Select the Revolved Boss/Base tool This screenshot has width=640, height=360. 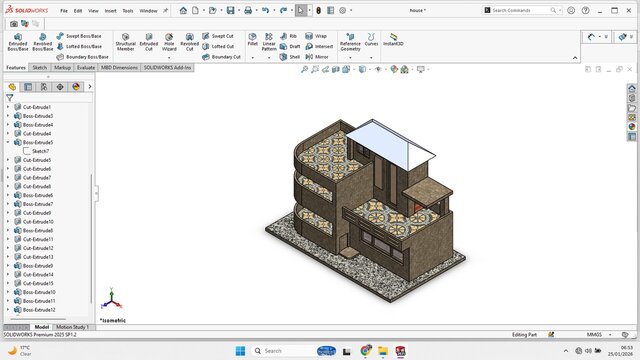(x=42, y=42)
